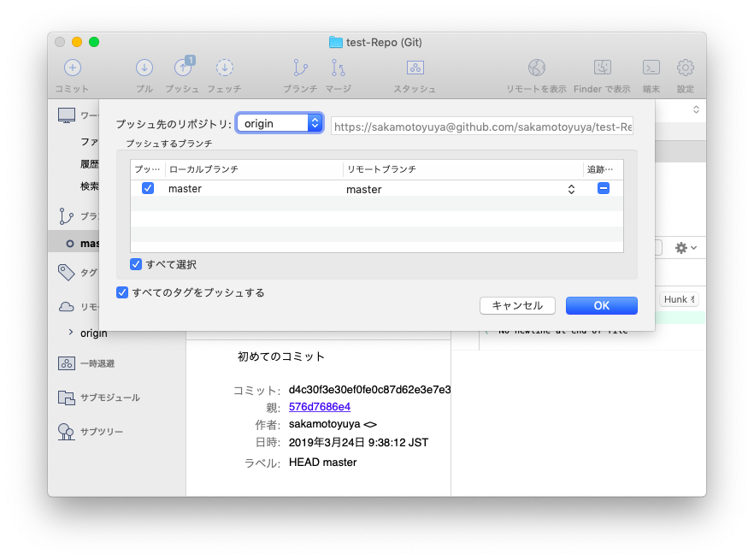Select the 検索 (Search) sidebar item
The image size is (754, 560).
coord(90,186)
